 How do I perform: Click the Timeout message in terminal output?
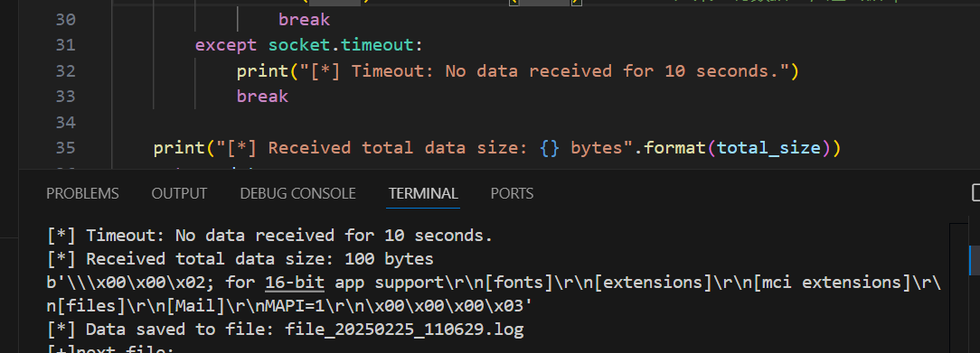[270, 236]
